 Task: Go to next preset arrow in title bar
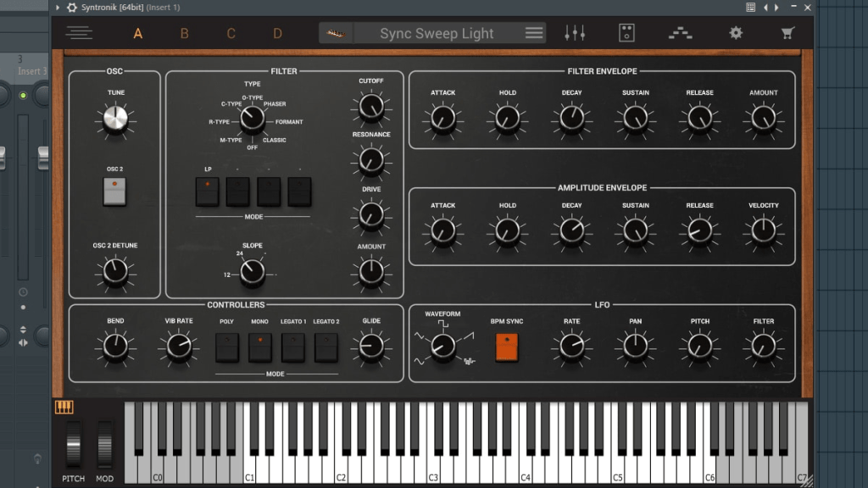point(776,7)
